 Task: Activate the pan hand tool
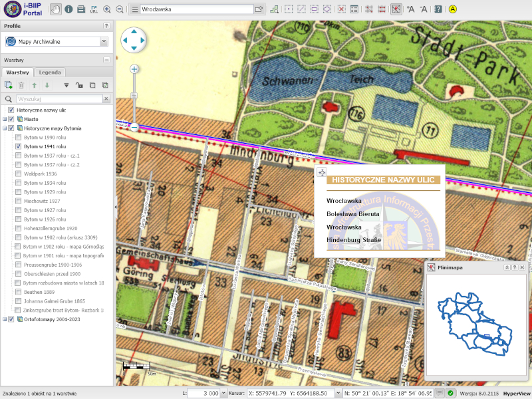[56, 9]
